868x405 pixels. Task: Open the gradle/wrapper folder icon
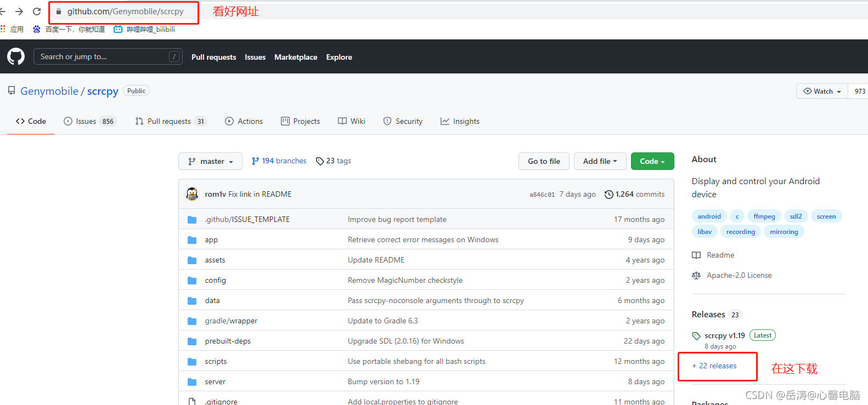(x=192, y=321)
